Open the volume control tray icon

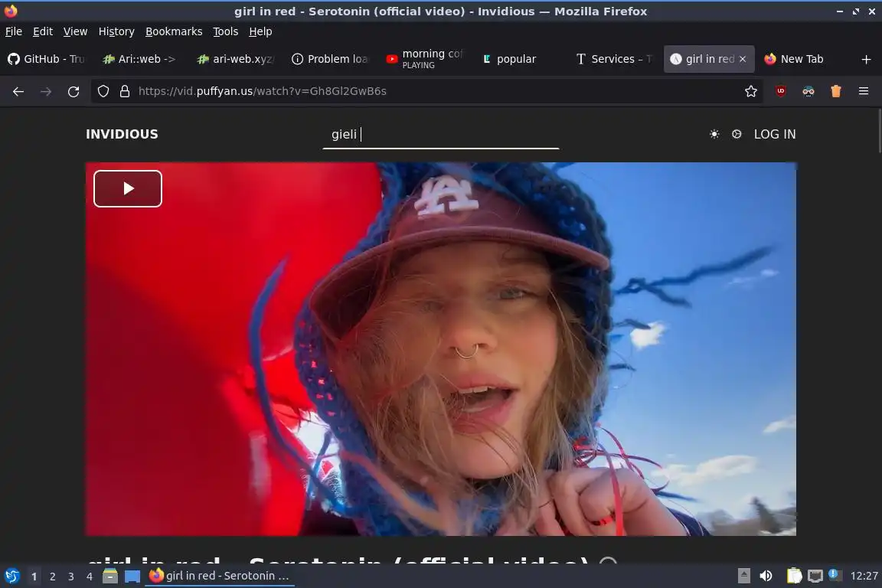click(766, 577)
